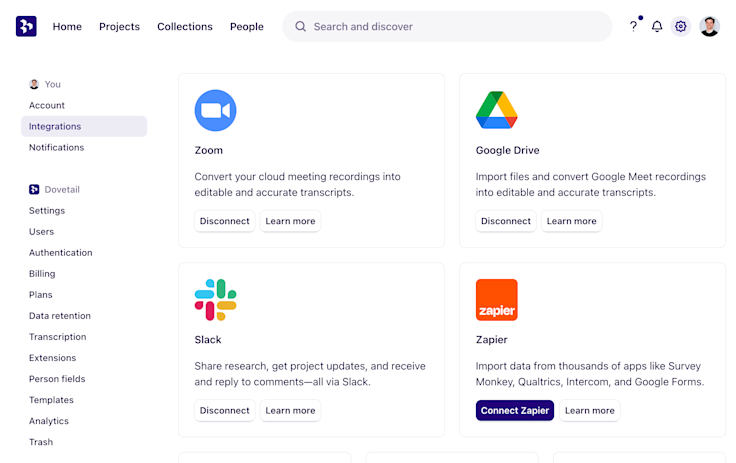Go to Home in top navigation
The image size is (736, 463).
click(67, 27)
